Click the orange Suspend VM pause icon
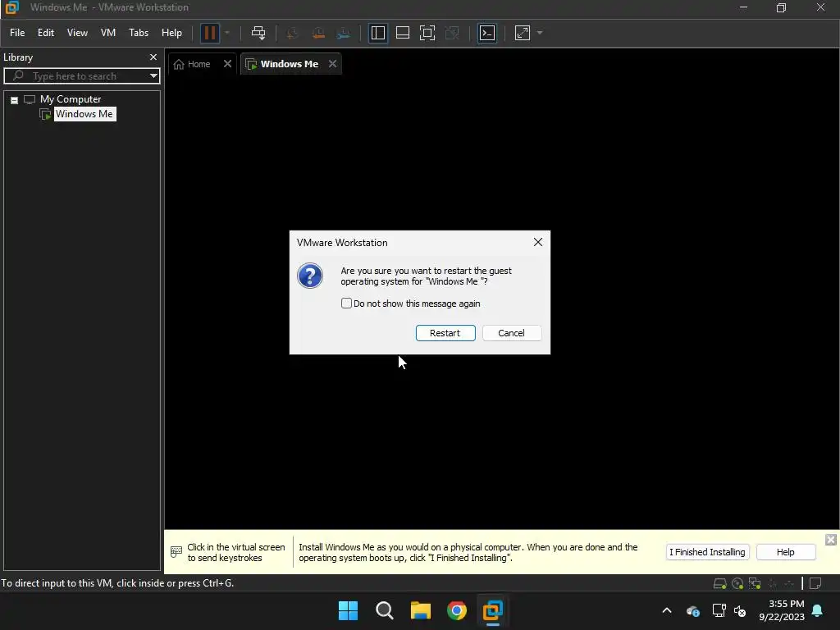 click(x=210, y=33)
